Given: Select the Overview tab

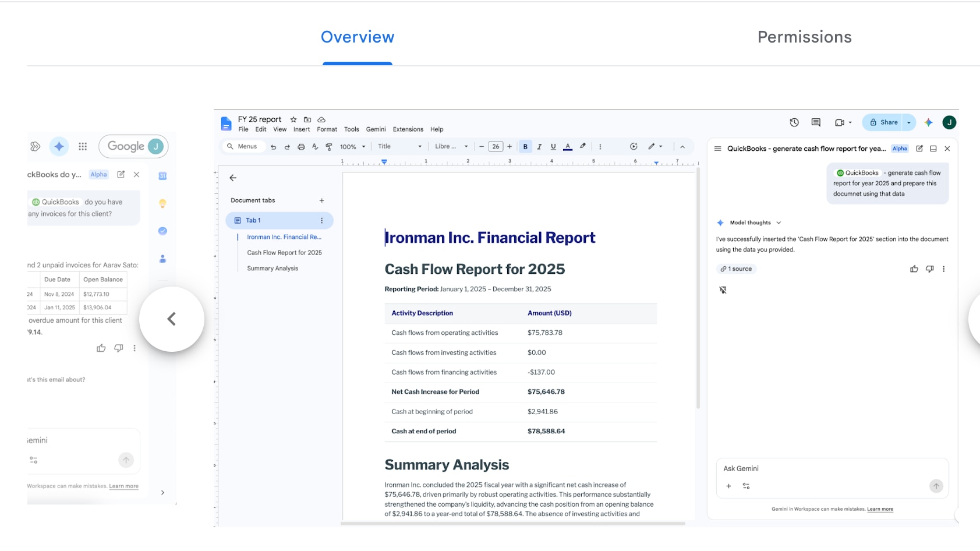Looking at the screenshot, I should click(x=358, y=37).
